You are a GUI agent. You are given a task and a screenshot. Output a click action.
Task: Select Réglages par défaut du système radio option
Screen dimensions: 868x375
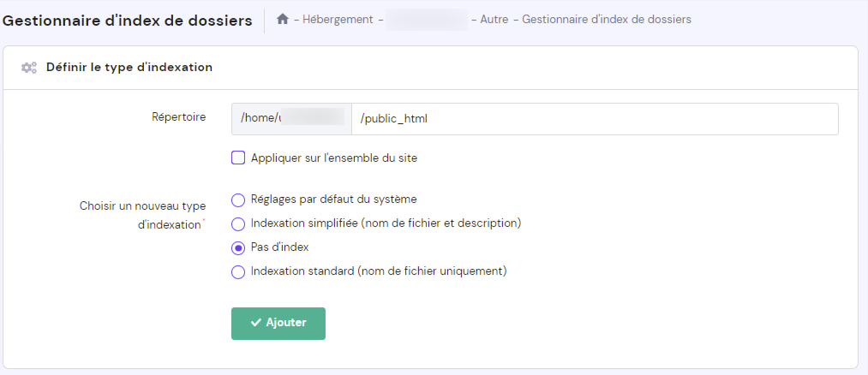pos(238,199)
